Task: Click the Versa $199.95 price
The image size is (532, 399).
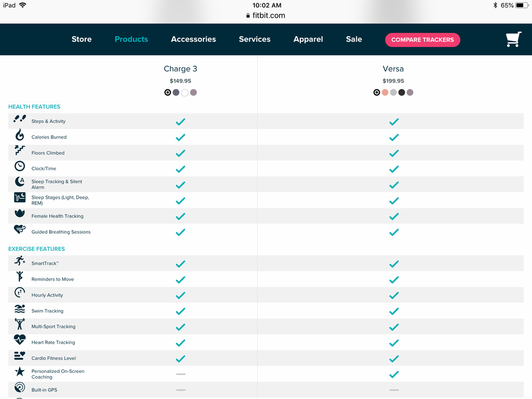Action: (393, 81)
